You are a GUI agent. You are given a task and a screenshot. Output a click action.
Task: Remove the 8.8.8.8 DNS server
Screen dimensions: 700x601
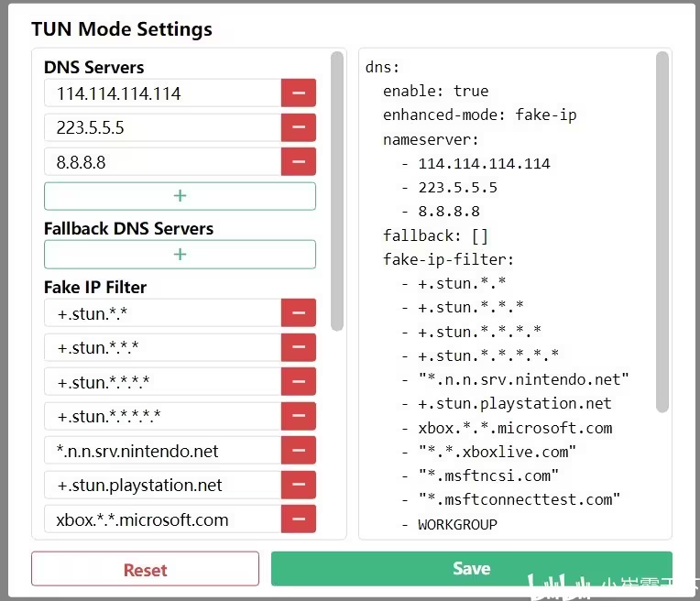coord(299,162)
